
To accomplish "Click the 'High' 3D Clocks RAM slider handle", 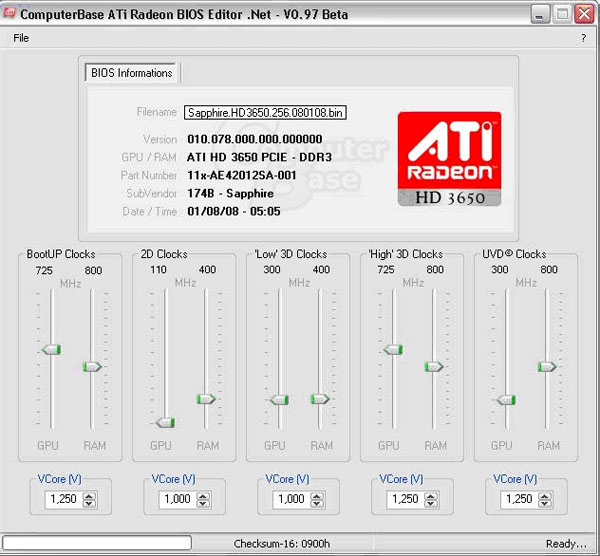I will click(x=434, y=367).
